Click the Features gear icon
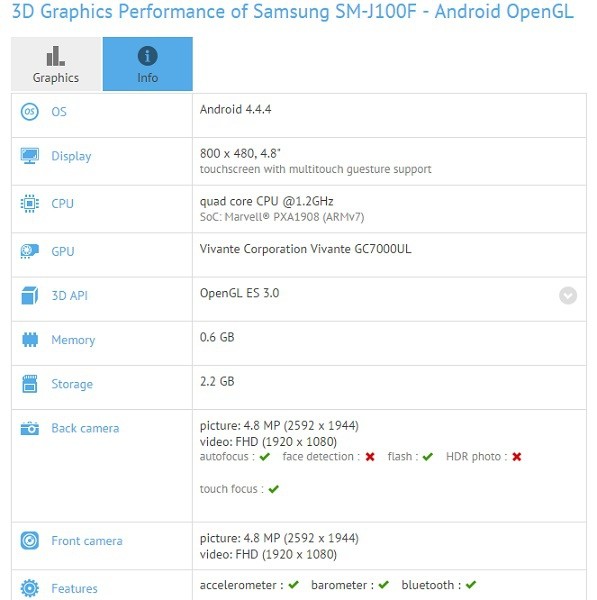Image resolution: width=597 pixels, height=600 pixels. coord(29,588)
